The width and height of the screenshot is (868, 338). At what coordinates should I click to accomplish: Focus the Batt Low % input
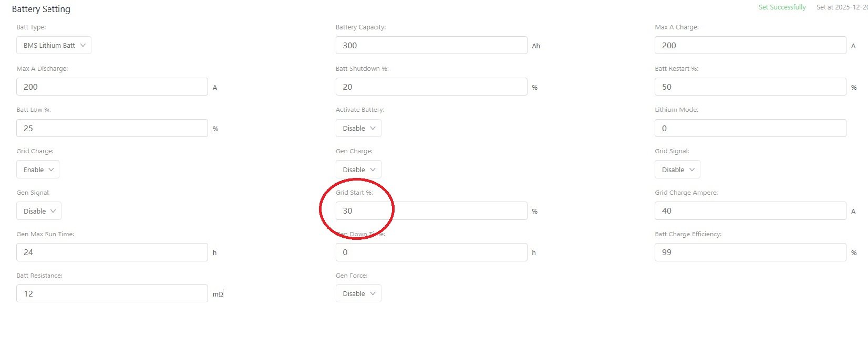point(112,128)
